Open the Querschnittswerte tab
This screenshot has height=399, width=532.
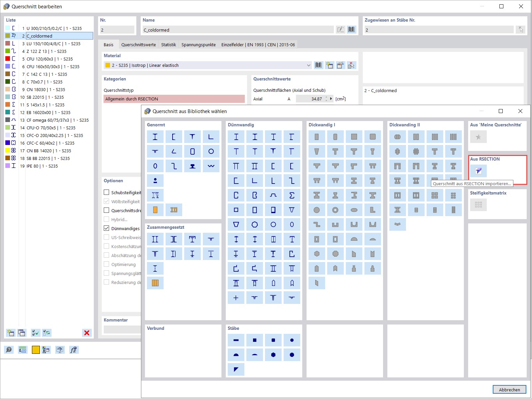[x=139, y=45]
